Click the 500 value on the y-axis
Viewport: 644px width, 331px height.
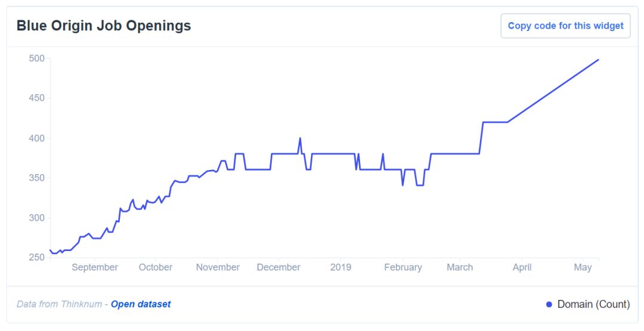click(x=36, y=58)
